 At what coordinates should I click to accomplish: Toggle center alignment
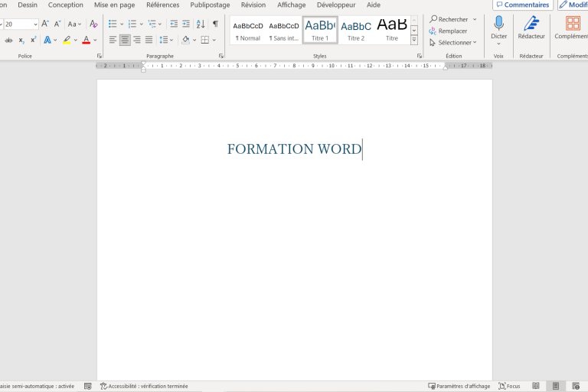tap(125, 40)
